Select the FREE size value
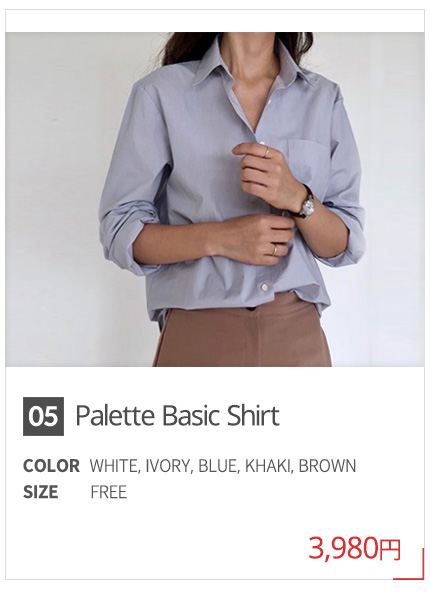This screenshot has height=600, width=430. point(109,492)
